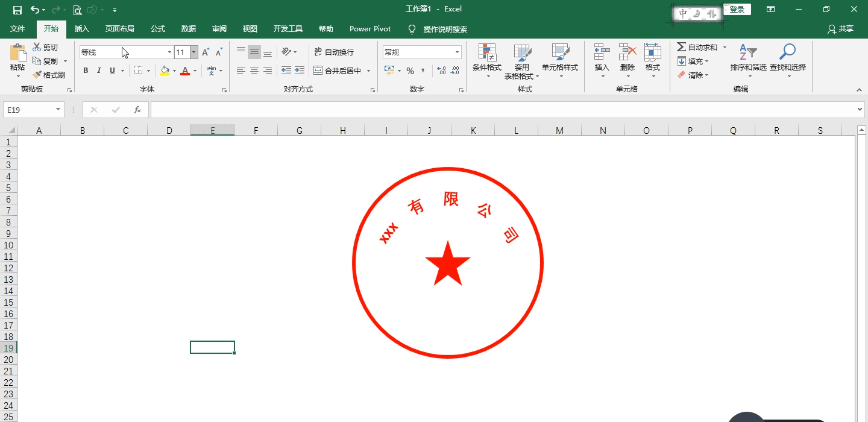Viewport: 868px width, 422px height.
Task: Expand the AutoSum (自动求和) dropdown arrow
Action: tap(725, 47)
